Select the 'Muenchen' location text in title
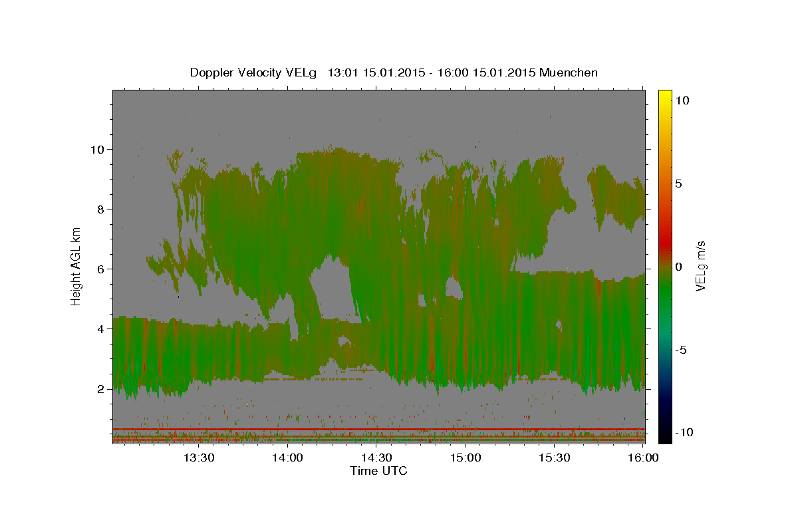 point(569,72)
